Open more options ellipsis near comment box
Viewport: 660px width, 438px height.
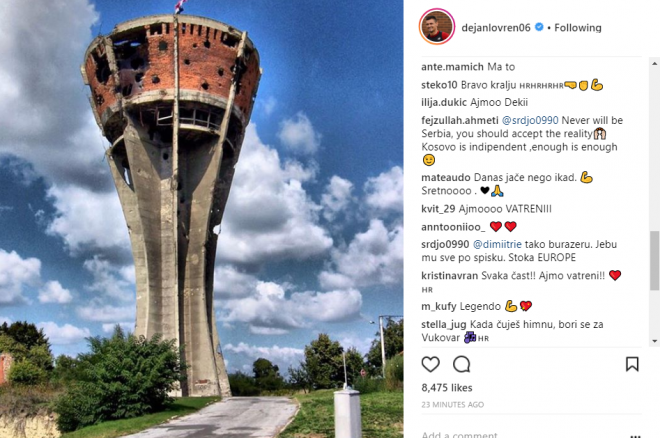[635, 435]
